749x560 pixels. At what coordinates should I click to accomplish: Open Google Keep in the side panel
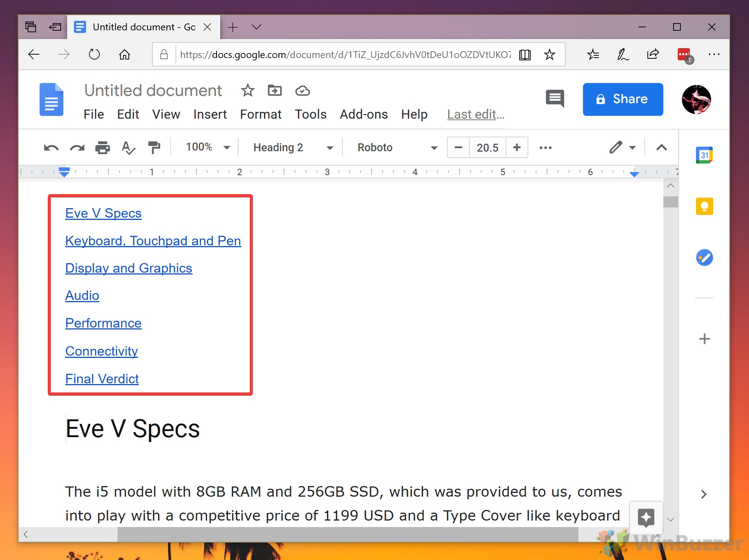(704, 206)
